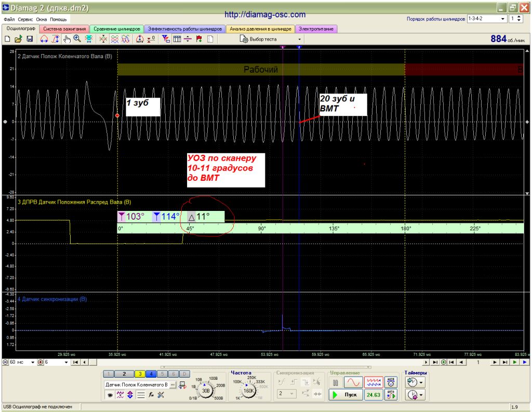
Task: Click the 30В voltage range knob
Action: 206,391
